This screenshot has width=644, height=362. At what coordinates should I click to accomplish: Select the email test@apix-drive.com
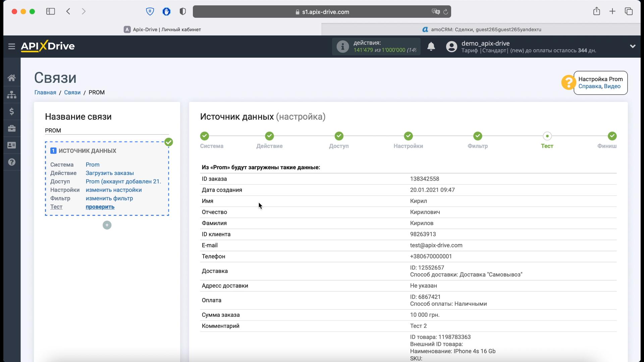click(436, 245)
